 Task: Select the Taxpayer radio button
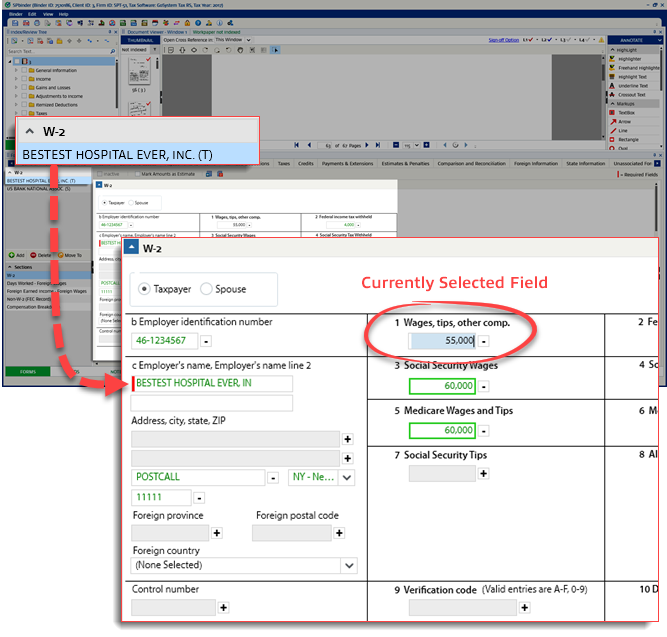pos(143,289)
